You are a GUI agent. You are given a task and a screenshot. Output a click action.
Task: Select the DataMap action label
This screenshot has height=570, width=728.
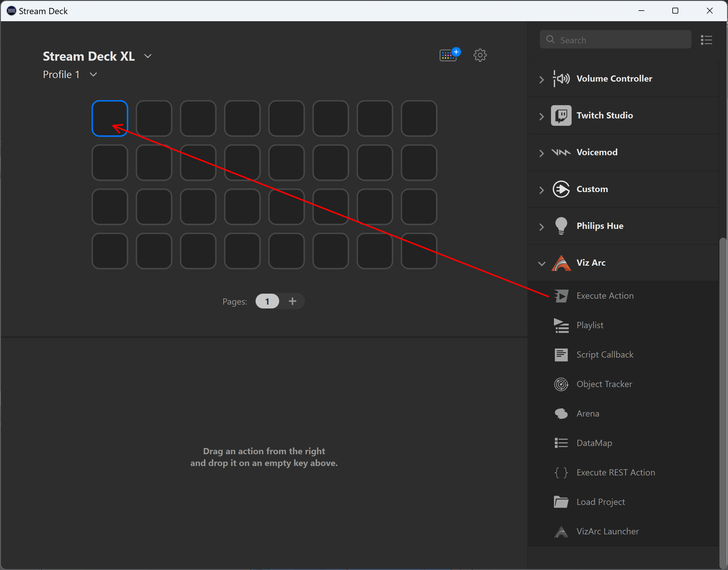pos(594,443)
